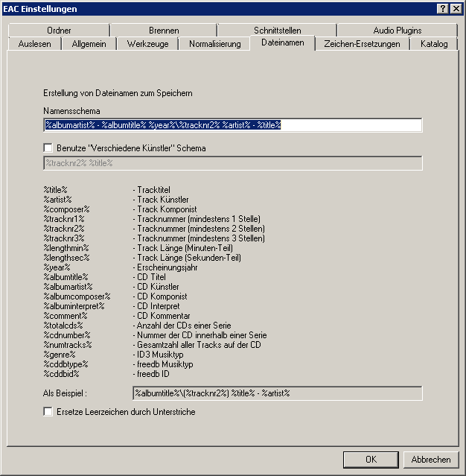Open the Auslesen tab
The image size is (466, 476).
tap(35, 44)
